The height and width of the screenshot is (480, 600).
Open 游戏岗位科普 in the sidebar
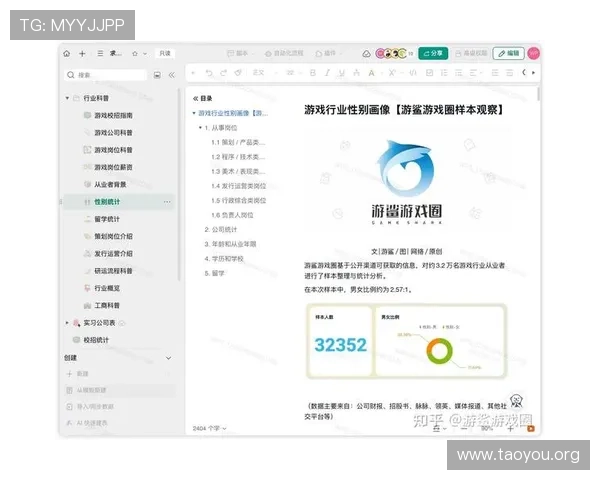(x=113, y=150)
